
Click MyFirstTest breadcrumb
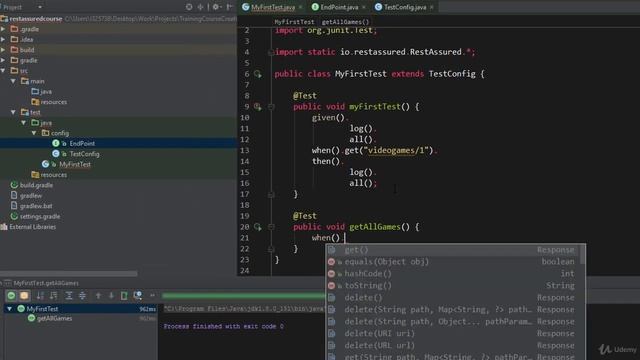(x=294, y=22)
